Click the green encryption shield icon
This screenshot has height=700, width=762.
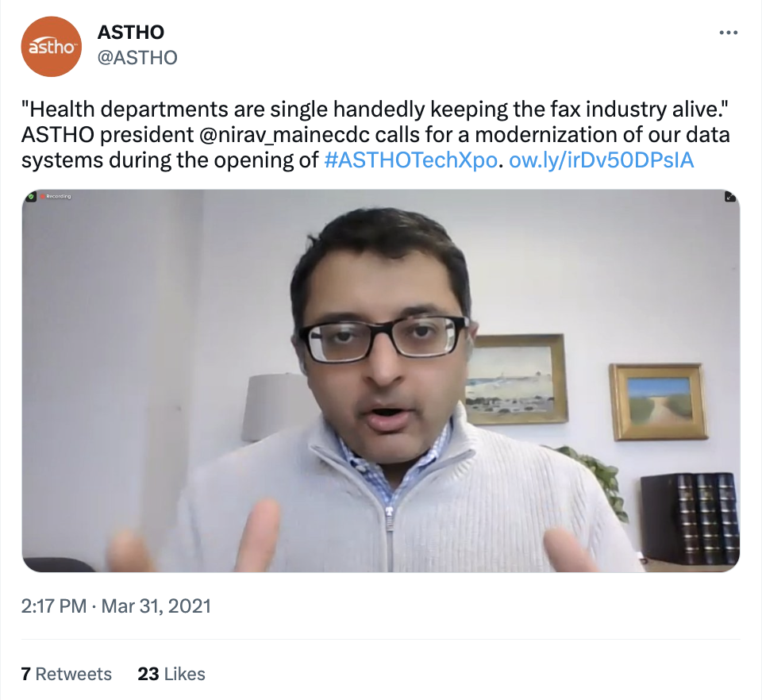[x=31, y=196]
